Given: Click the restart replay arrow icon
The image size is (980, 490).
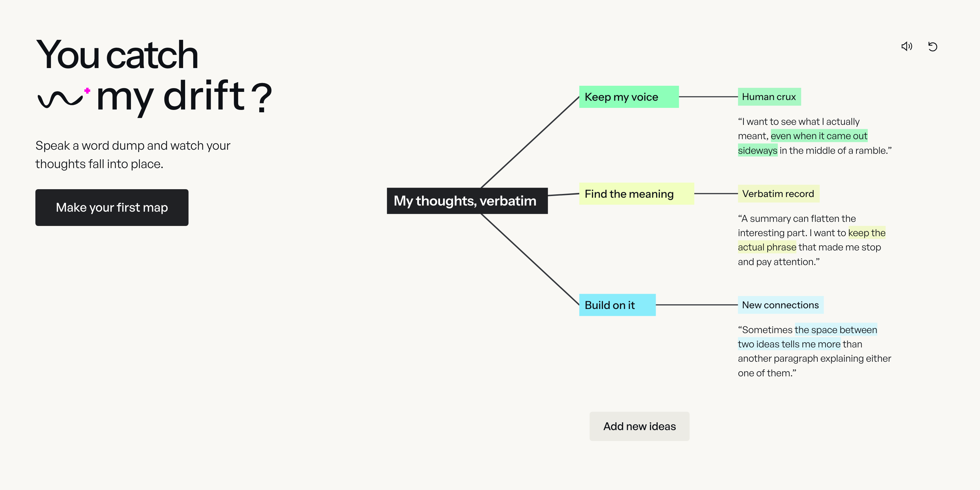Looking at the screenshot, I should [932, 46].
